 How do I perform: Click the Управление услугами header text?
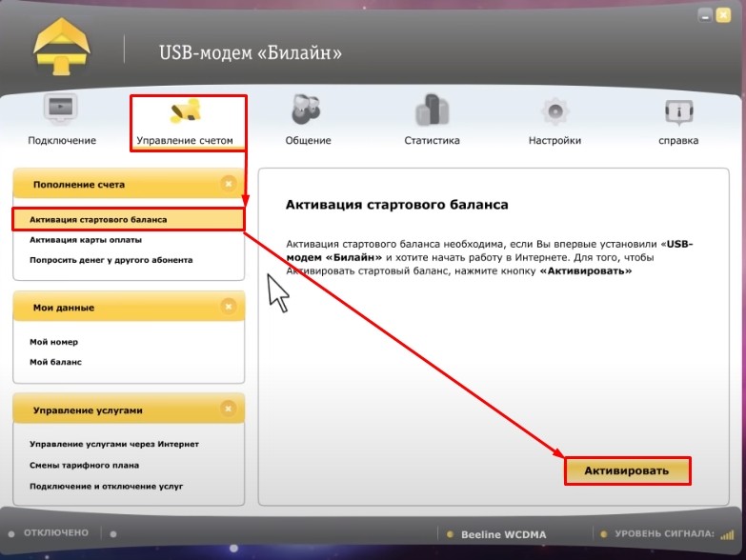point(88,410)
